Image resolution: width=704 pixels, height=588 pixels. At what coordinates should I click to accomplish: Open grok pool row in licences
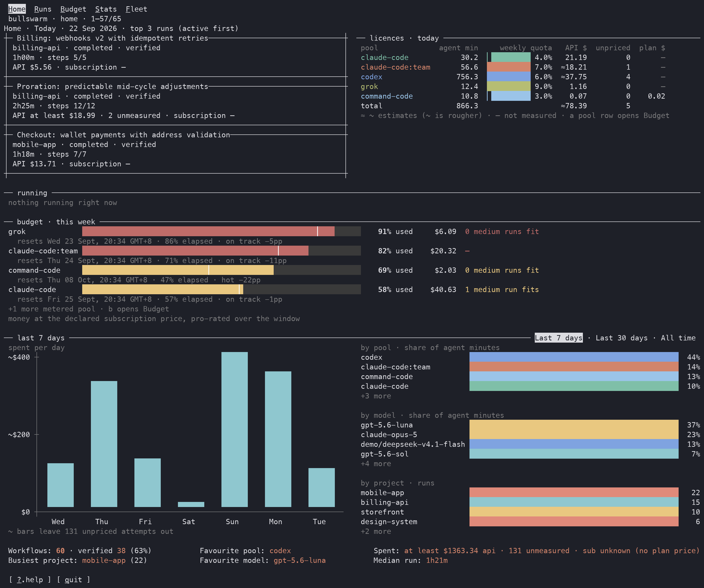[x=513, y=87]
